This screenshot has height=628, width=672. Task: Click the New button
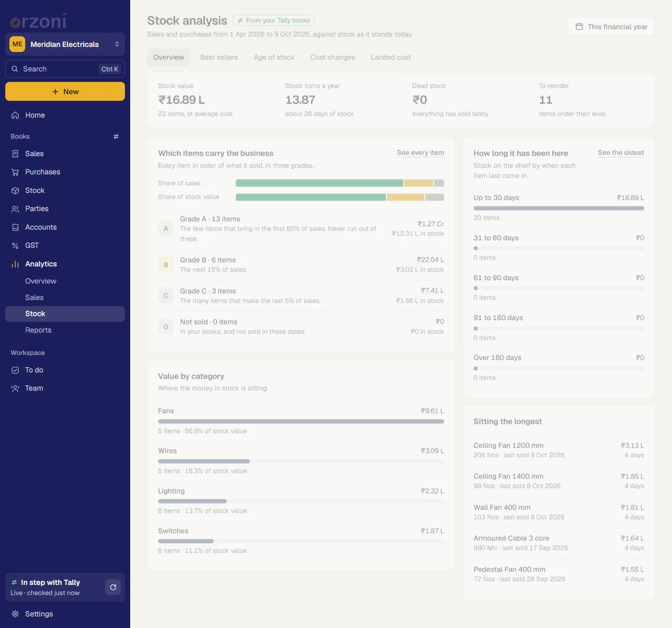tap(65, 91)
